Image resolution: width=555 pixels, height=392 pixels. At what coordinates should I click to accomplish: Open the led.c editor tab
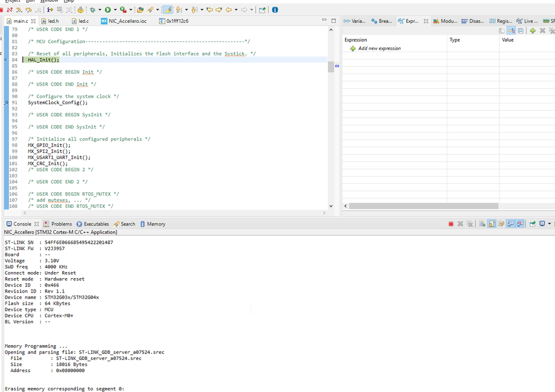pyautogui.click(x=81, y=21)
